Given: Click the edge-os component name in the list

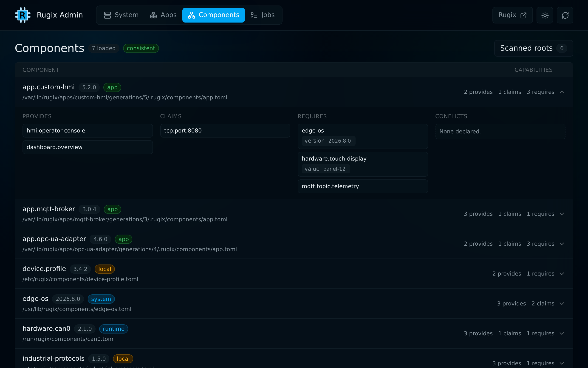Looking at the screenshot, I should tap(35, 299).
